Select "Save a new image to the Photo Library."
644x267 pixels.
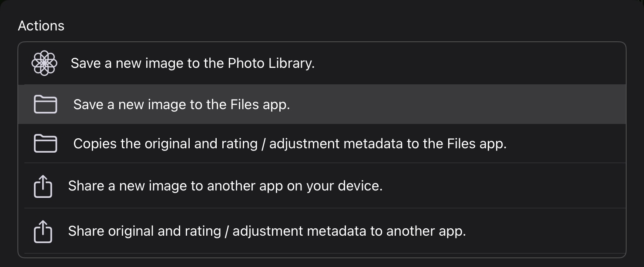click(192, 63)
